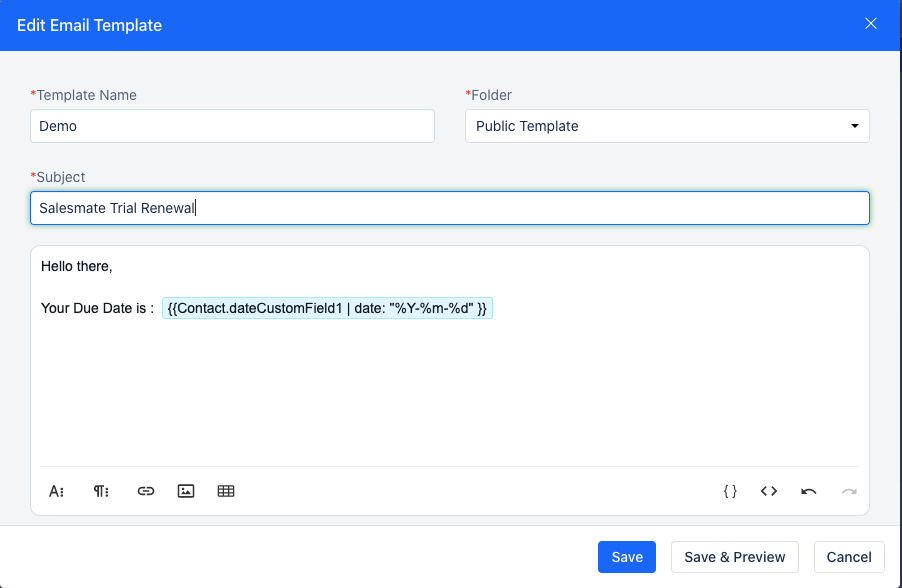Click Save & Preview button
The height and width of the screenshot is (588, 902).
point(735,557)
